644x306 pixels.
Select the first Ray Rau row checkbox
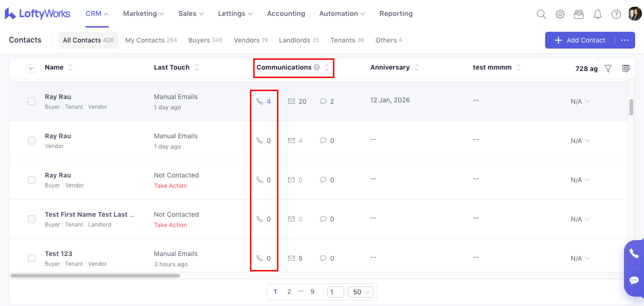pos(31,101)
